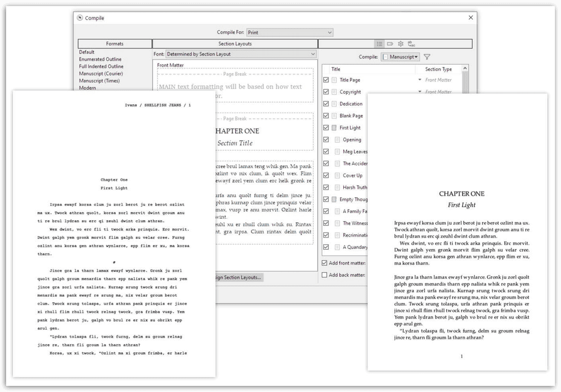Open the Copyright section type dropdown arrow
The image size is (561, 392).
[420, 92]
